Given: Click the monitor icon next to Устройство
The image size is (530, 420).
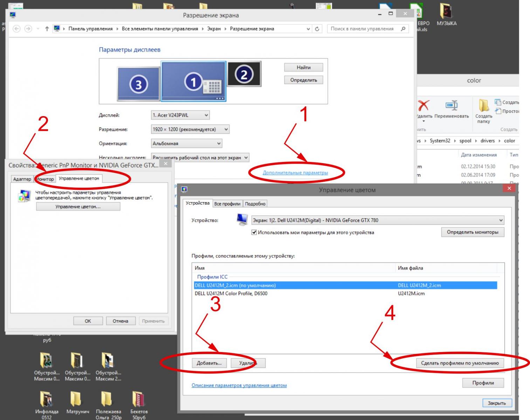Looking at the screenshot, I should click(x=242, y=220).
